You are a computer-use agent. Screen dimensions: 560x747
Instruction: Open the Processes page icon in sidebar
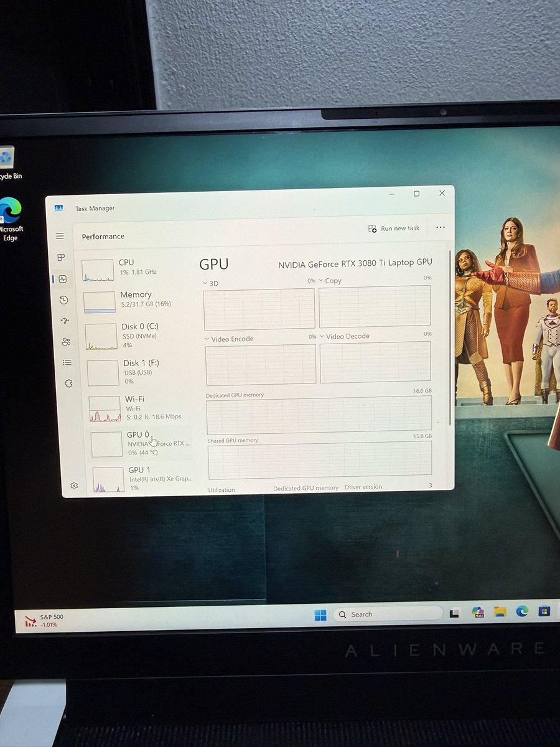click(x=61, y=257)
